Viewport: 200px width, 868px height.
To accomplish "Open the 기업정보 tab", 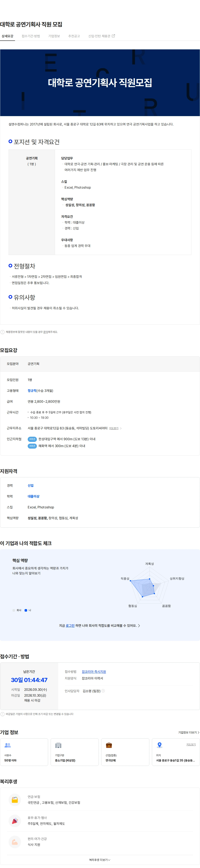I will click(x=54, y=36).
